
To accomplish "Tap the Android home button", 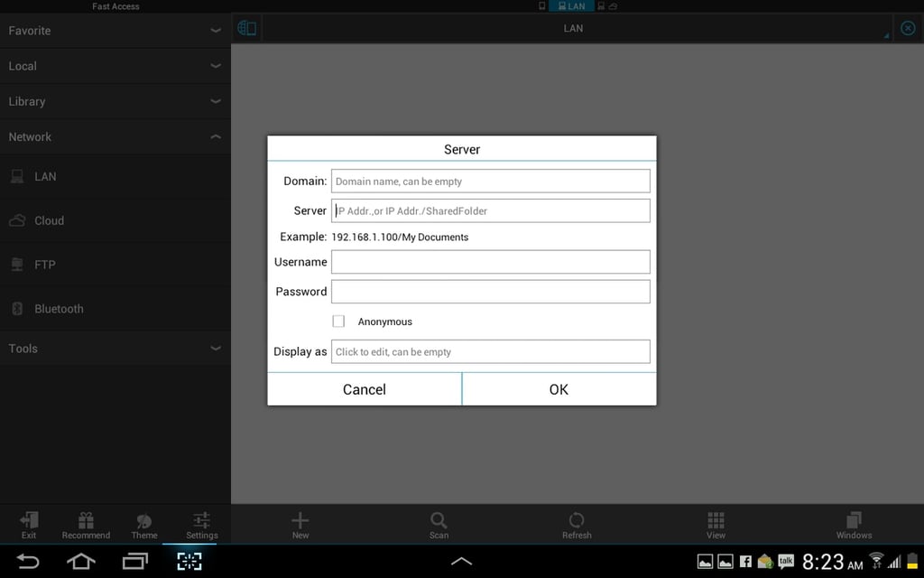I will pyautogui.click(x=80, y=562).
